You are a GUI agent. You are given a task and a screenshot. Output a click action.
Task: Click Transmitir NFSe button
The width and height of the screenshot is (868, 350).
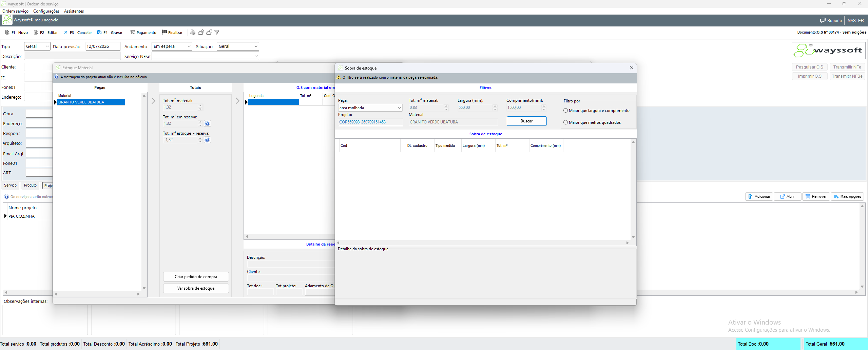847,76
